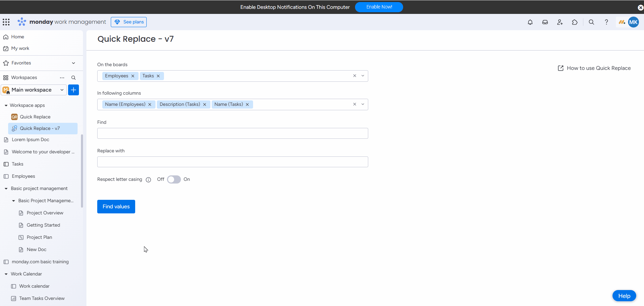Click the search everything magnifier icon
This screenshot has width=644, height=306.
pyautogui.click(x=591, y=22)
